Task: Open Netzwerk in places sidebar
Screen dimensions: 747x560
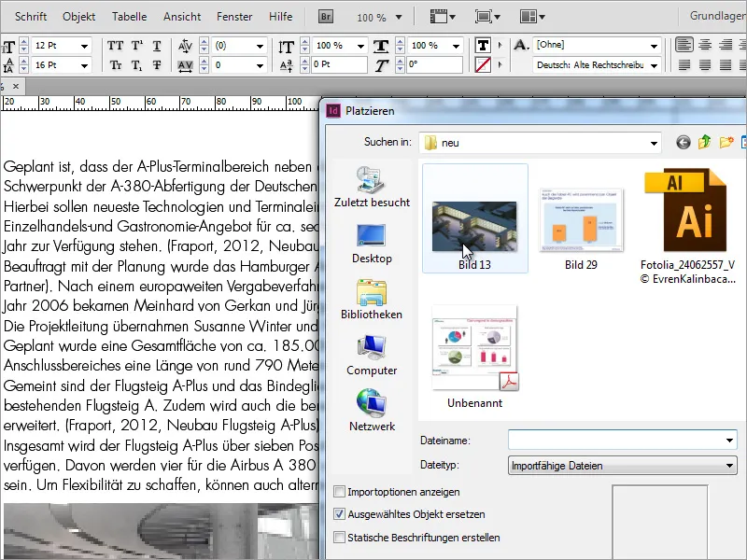Action: coord(372,411)
